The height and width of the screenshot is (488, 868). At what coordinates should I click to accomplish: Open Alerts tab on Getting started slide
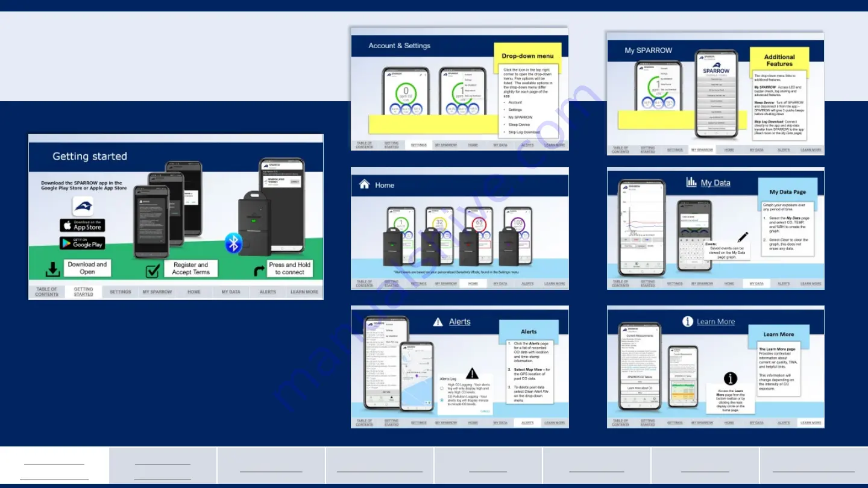(268, 292)
